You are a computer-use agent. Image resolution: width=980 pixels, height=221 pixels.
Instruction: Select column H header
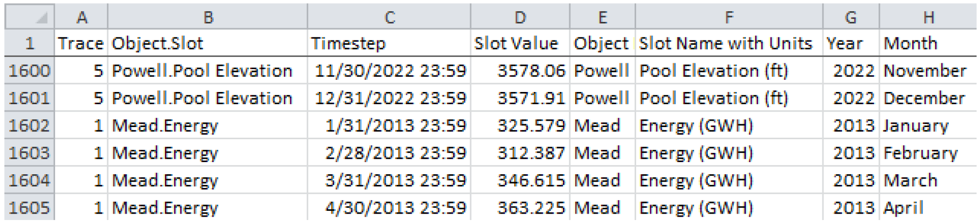(928, 18)
